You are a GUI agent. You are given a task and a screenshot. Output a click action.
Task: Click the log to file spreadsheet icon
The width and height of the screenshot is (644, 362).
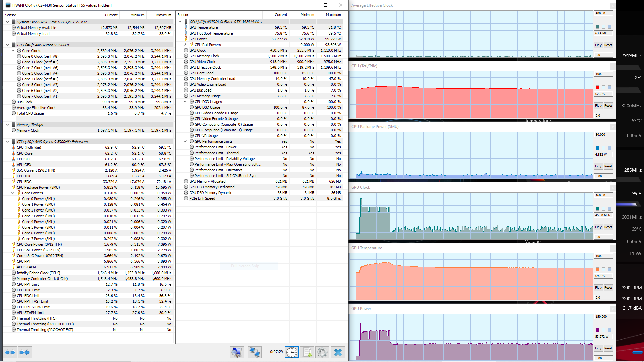click(x=307, y=352)
